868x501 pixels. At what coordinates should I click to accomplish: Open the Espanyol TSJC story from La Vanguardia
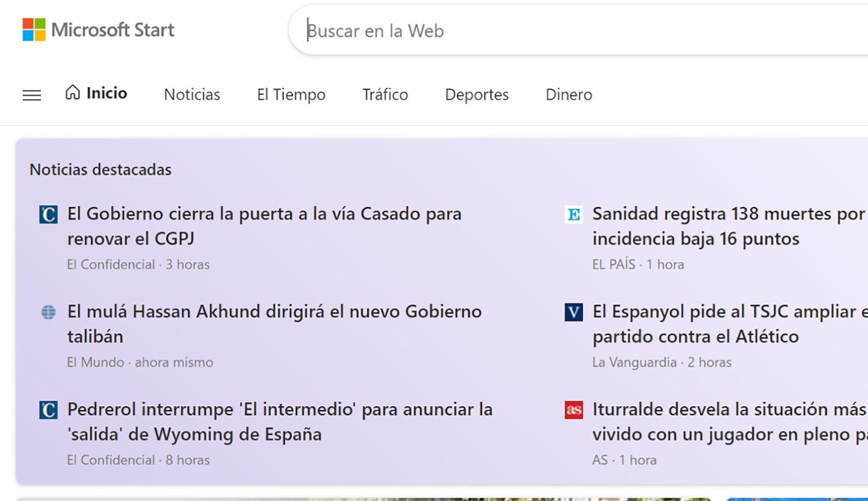[x=712, y=324]
